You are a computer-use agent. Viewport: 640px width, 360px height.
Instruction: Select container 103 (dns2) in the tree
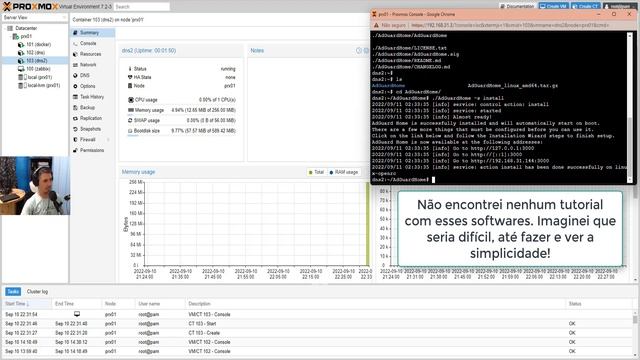pos(37,61)
